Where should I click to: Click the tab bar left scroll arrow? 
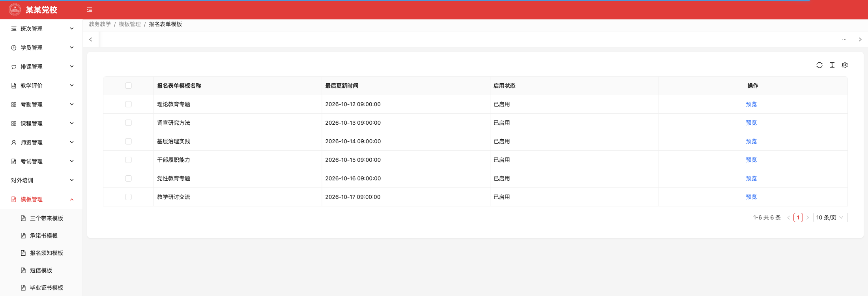(91, 39)
